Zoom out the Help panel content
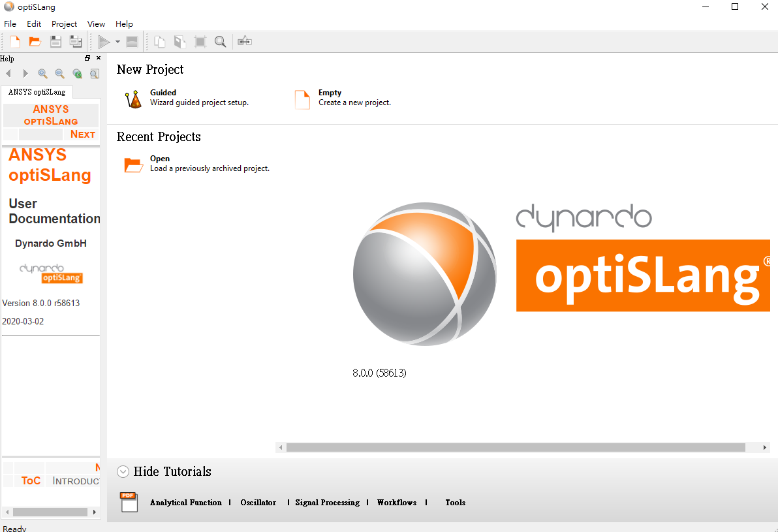 click(59, 74)
